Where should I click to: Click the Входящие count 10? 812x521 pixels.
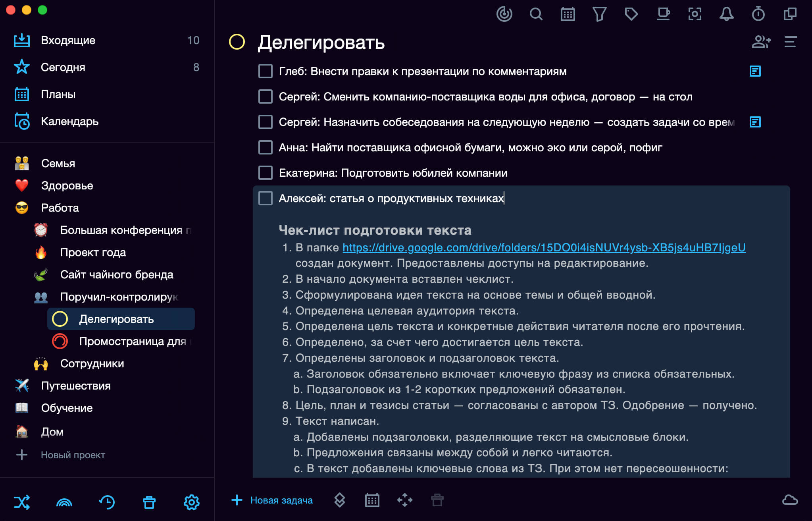193,40
